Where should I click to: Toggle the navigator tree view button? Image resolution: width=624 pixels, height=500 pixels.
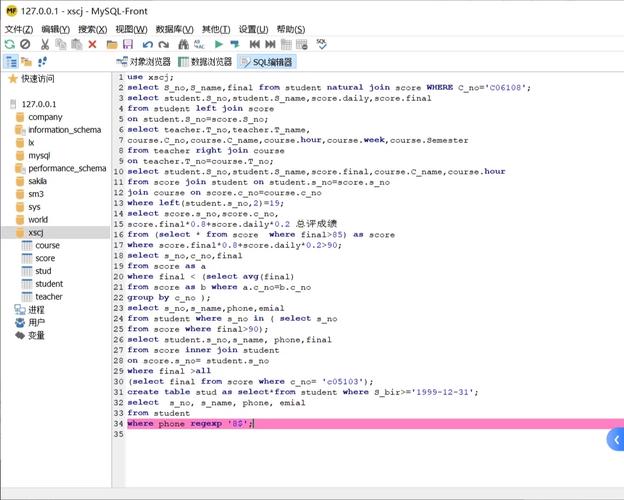coord(11,62)
